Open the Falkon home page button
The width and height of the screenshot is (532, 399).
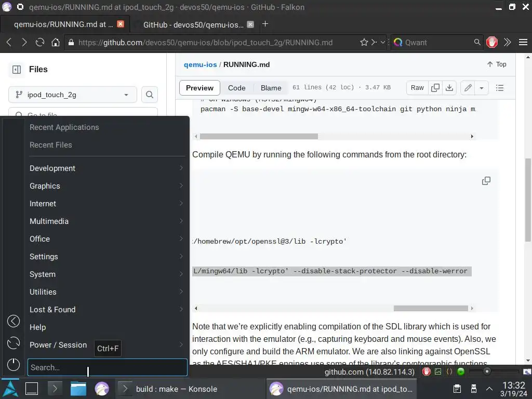coord(55,43)
